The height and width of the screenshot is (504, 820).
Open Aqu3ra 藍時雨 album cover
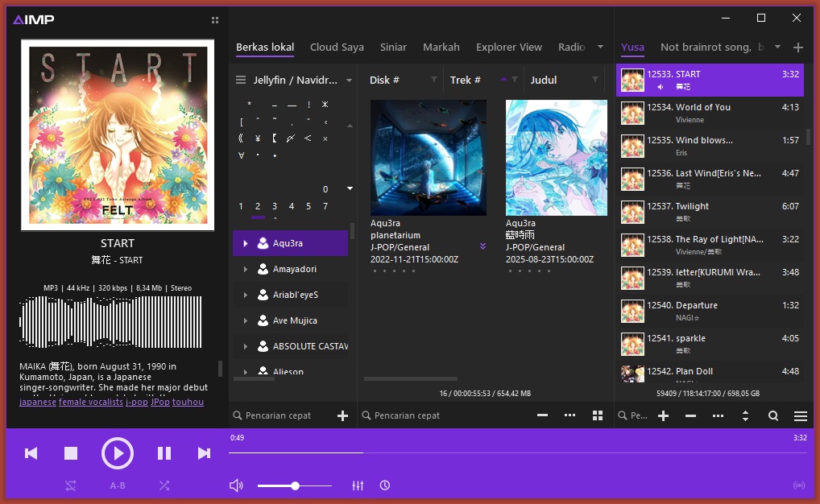click(x=557, y=158)
